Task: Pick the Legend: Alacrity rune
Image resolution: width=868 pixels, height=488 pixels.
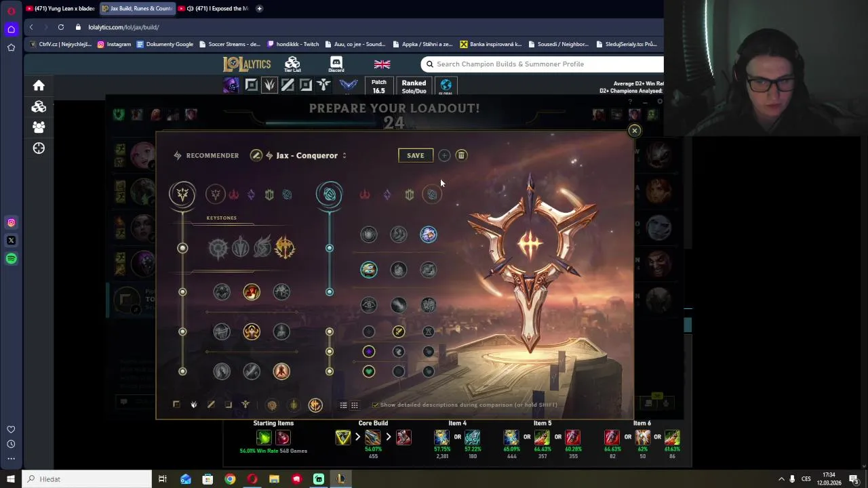Action: coord(222,331)
